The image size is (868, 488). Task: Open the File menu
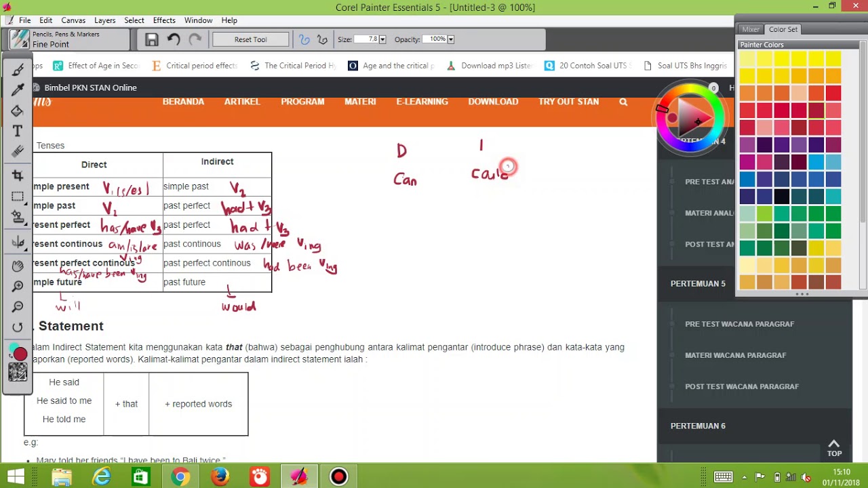coord(24,20)
